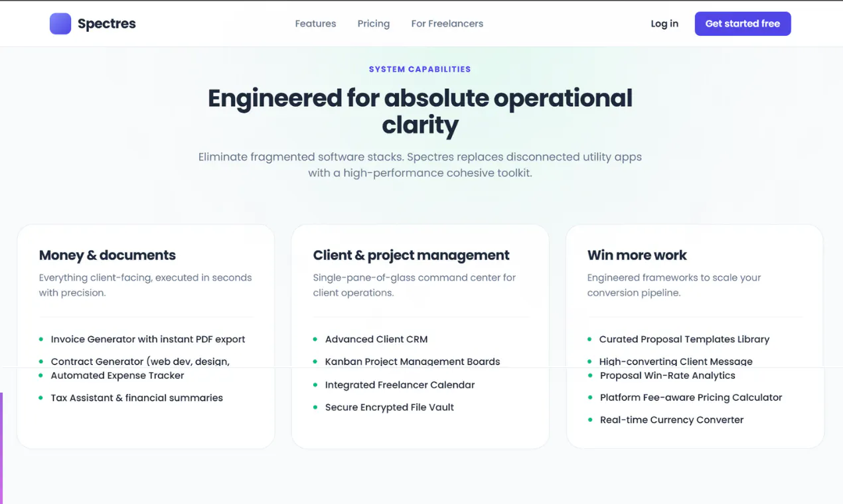This screenshot has width=843, height=504.
Task: Open the Features nav link
Action: pos(315,24)
